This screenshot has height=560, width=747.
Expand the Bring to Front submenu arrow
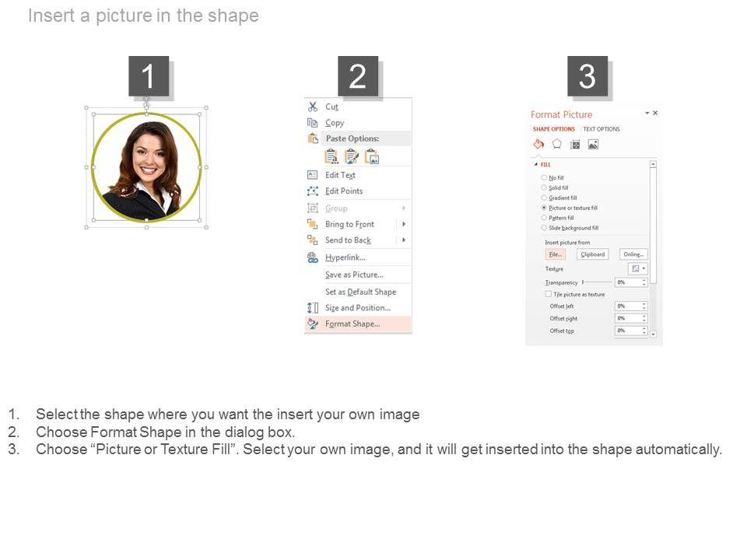[404, 224]
